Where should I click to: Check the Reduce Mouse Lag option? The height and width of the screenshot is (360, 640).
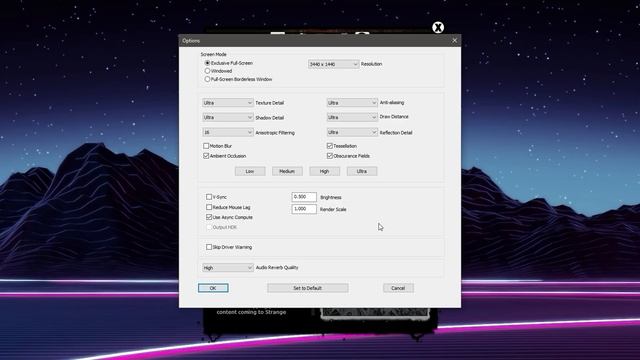pos(209,207)
